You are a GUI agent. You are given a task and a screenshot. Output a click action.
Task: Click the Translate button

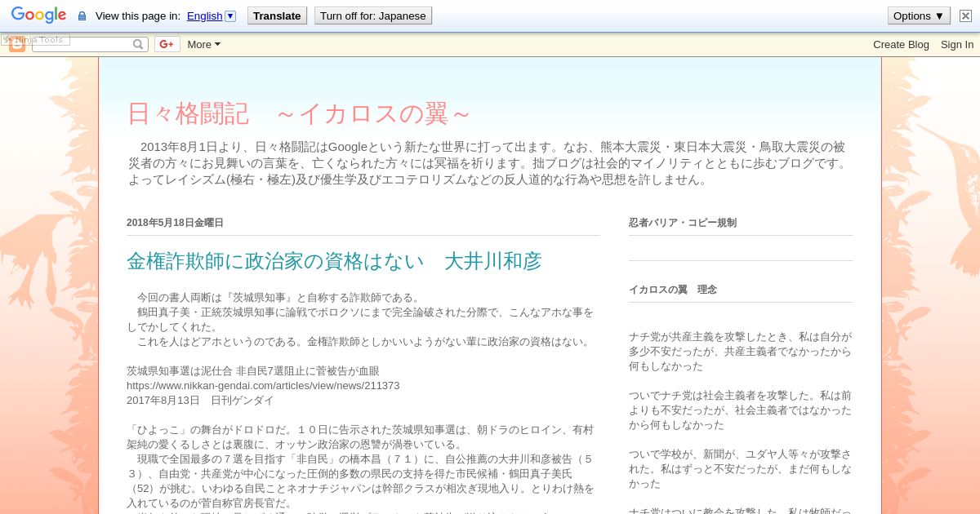277,16
